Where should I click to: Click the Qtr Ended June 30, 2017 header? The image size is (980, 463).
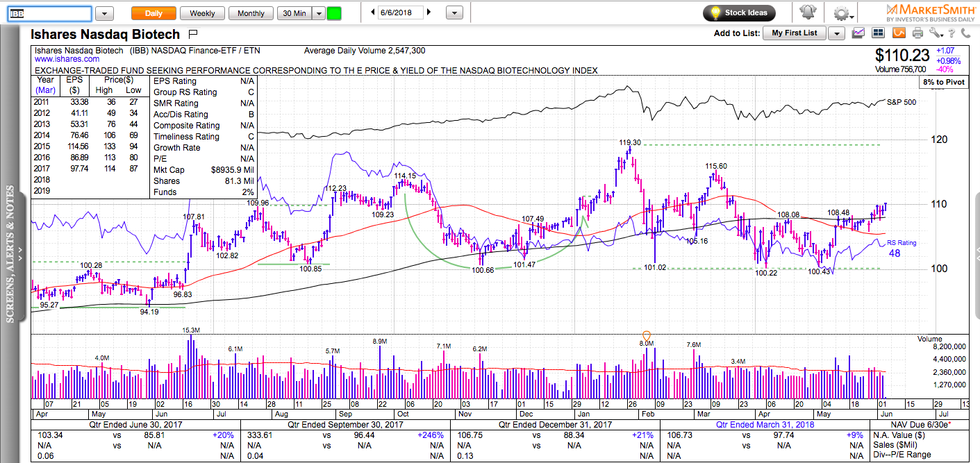[135, 424]
